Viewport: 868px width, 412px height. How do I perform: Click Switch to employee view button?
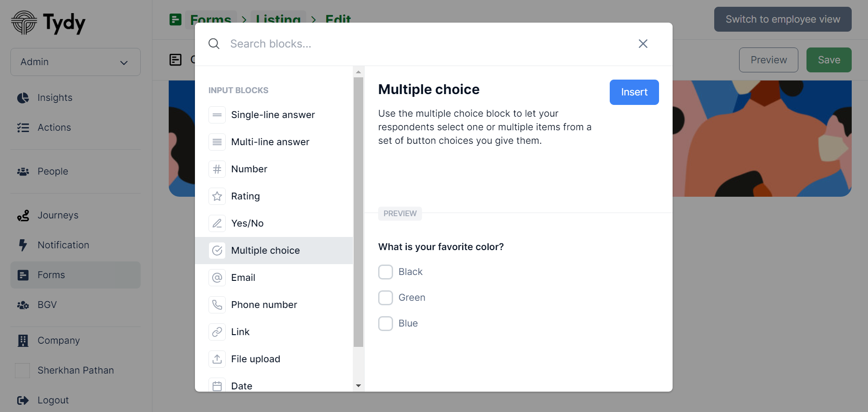coord(783,19)
